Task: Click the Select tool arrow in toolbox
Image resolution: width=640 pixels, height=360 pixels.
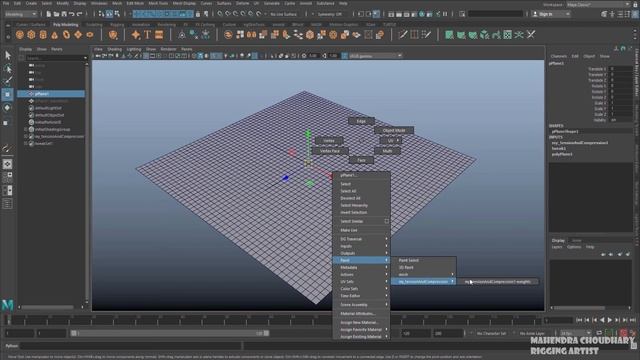Action: [8, 55]
